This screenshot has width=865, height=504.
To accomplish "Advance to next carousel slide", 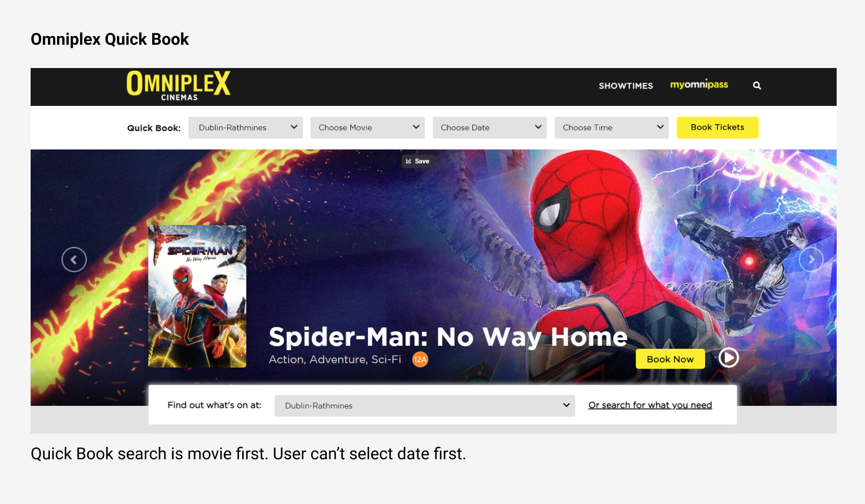I will click(811, 260).
